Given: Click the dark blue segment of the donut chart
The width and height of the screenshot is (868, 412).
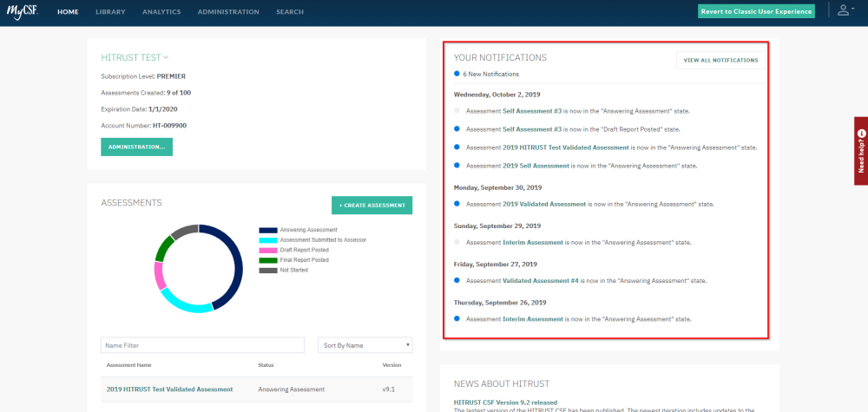Looking at the screenshot, I should pos(238,263).
